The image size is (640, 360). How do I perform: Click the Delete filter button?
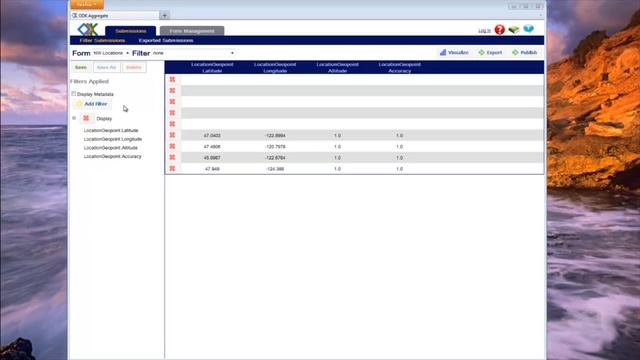[x=133, y=67]
